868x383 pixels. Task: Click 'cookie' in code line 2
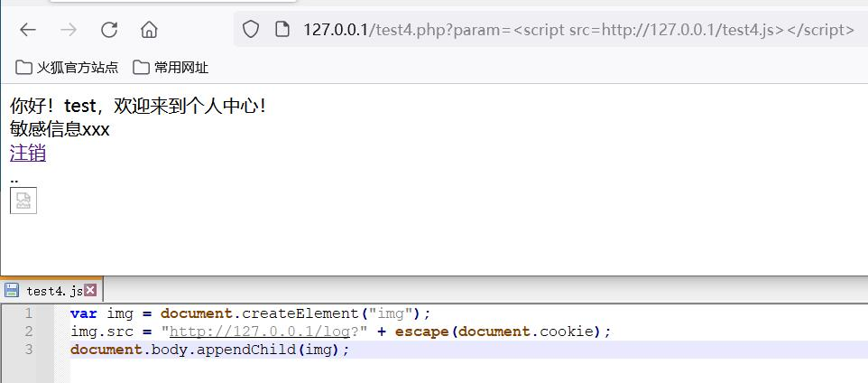567,332
